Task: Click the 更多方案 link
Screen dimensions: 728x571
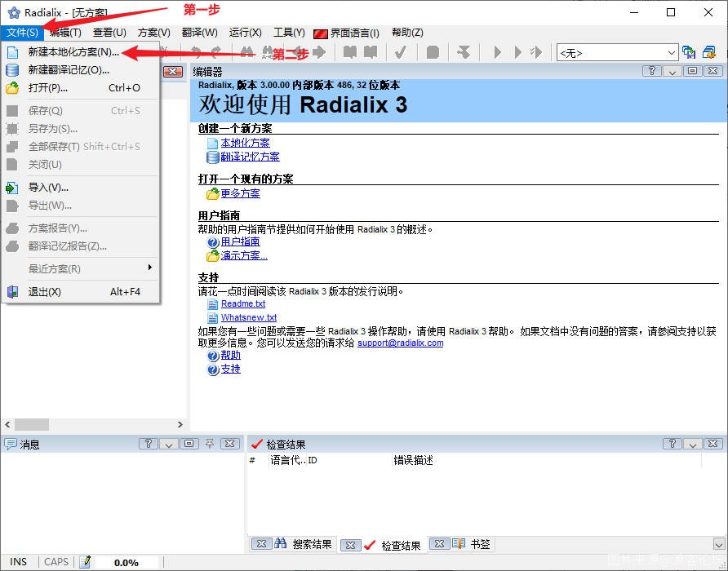Action: coord(241,193)
